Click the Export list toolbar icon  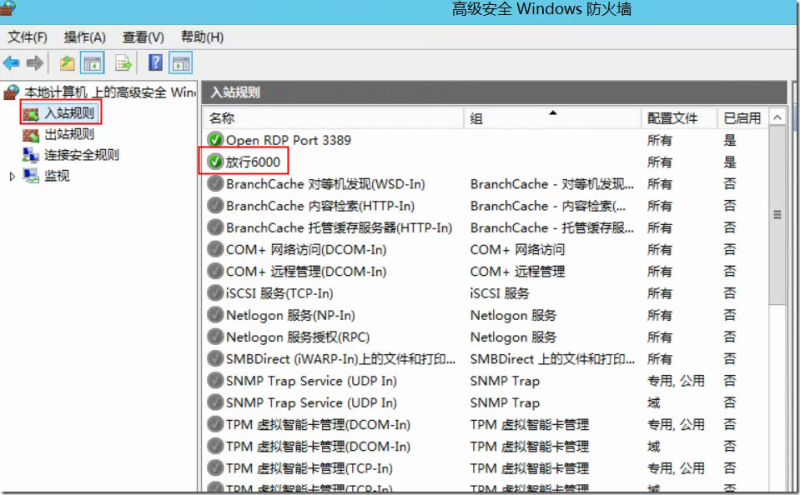123,63
